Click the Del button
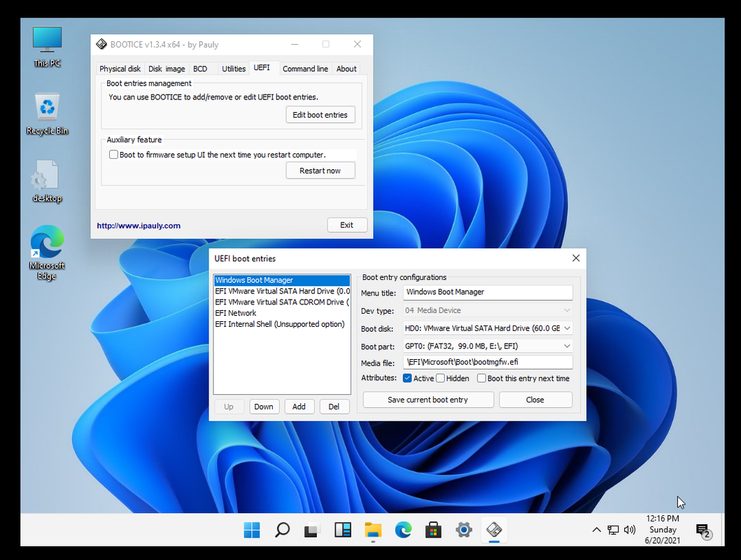 [x=334, y=407]
